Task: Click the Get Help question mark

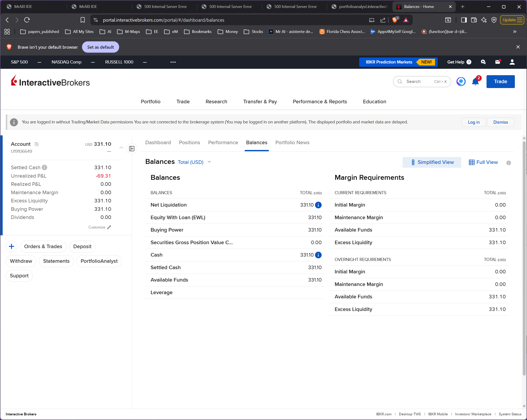Action: pyautogui.click(x=469, y=62)
